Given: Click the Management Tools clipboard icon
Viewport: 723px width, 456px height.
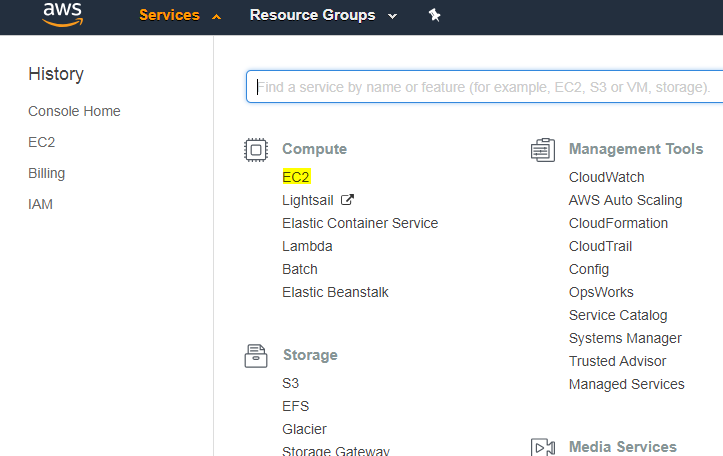Looking at the screenshot, I should point(542,150).
